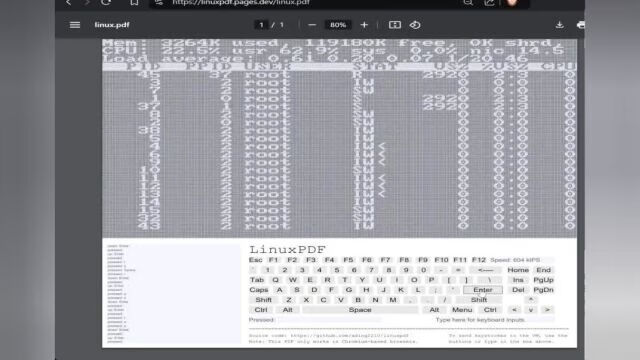Click the Esc key button
The height and width of the screenshot is (360, 640).
point(256,260)
